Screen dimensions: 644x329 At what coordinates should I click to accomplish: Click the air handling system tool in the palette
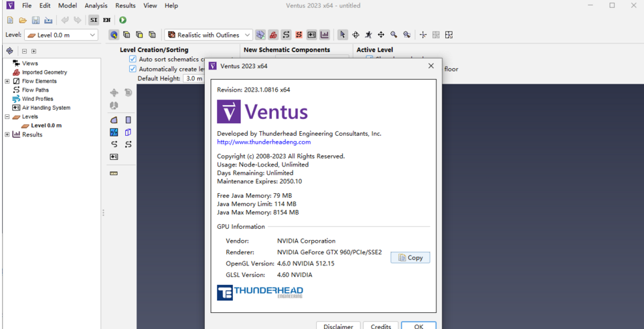pyautogui.click(x=114, y=156)
